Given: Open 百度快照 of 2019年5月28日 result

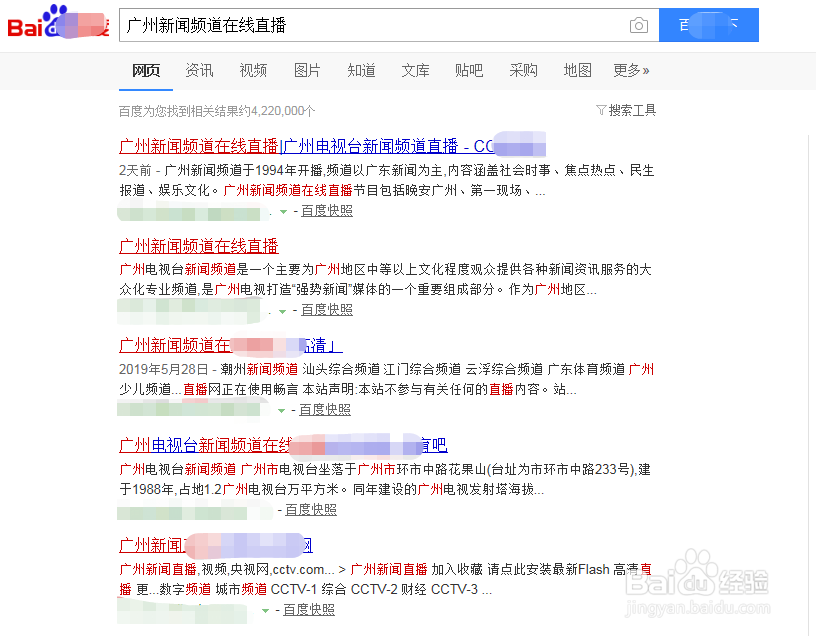Looking at the screenshot, I should 325,410.
